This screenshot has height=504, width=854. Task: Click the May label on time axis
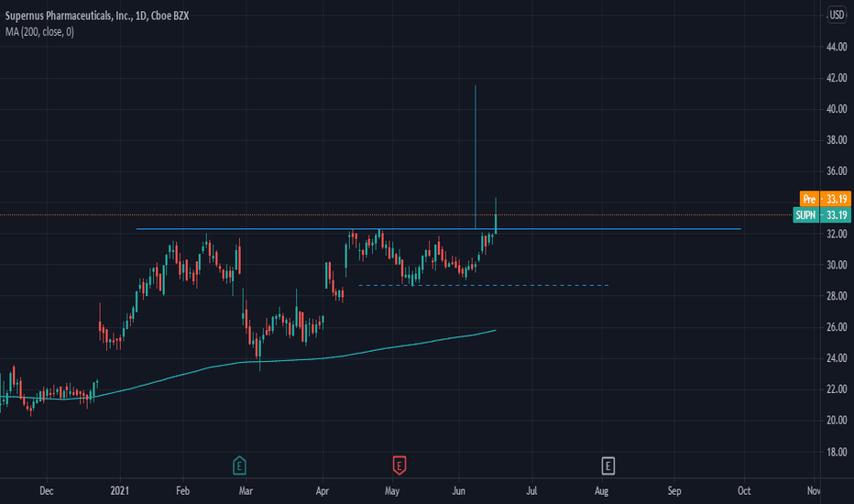[x=392, y=491]
